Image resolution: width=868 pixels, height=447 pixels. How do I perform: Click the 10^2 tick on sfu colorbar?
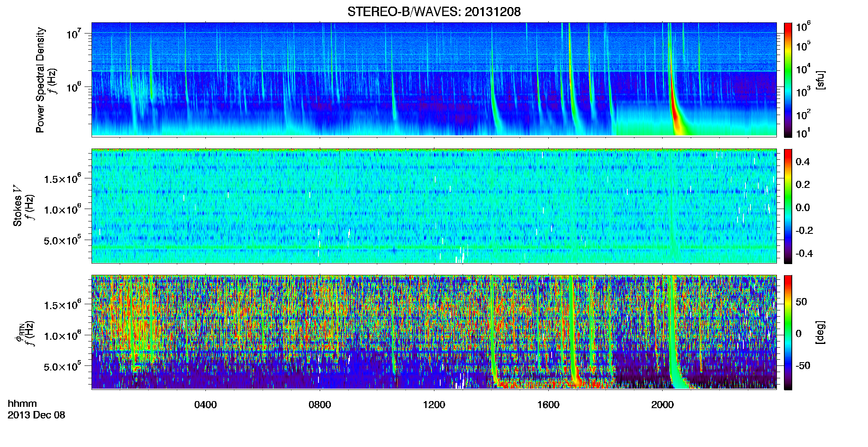803,115
